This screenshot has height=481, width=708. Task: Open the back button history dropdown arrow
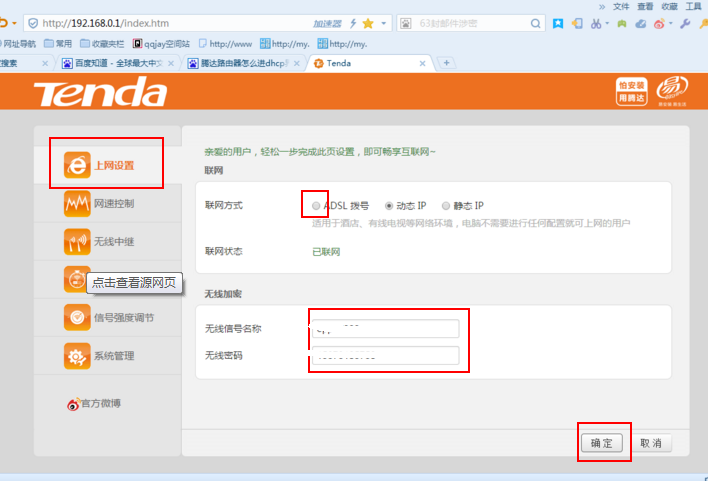14,23
